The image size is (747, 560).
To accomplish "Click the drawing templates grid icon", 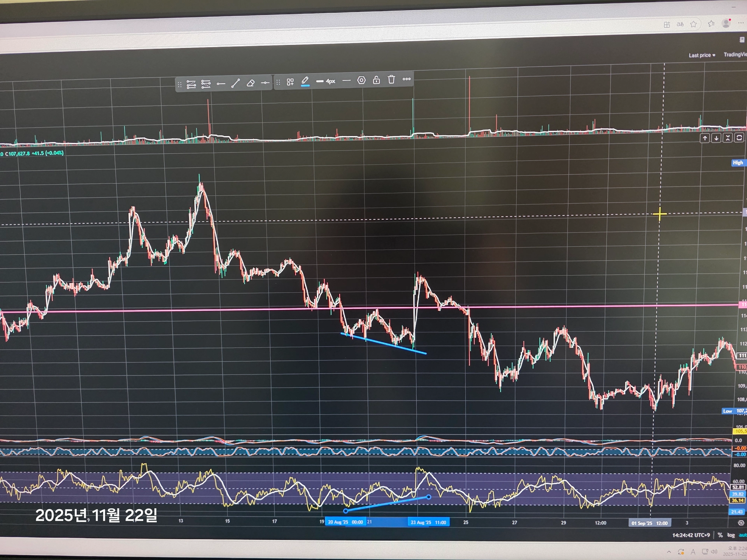I will pyautogui.click(x=290, y=82).
